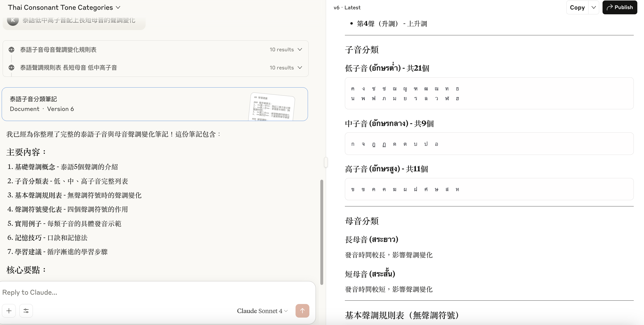Click the 子音分類 heading

(x=362, y=50)
